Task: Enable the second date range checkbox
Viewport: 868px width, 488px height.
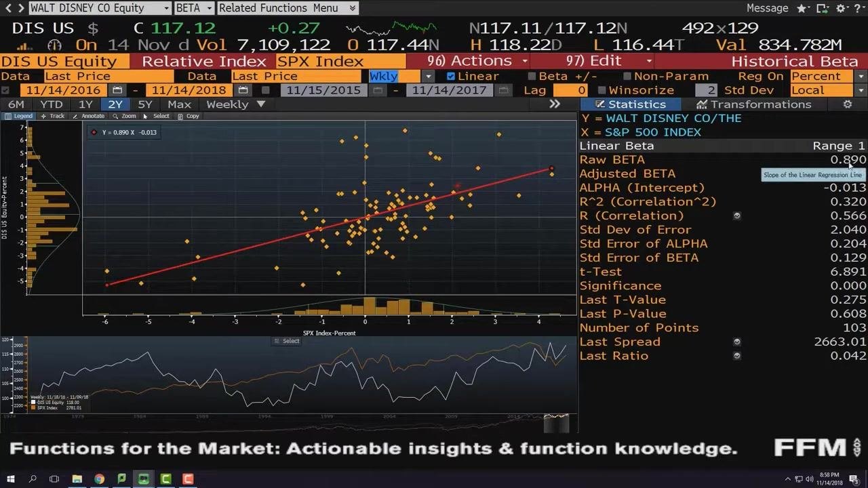Action: coord(266,90)
